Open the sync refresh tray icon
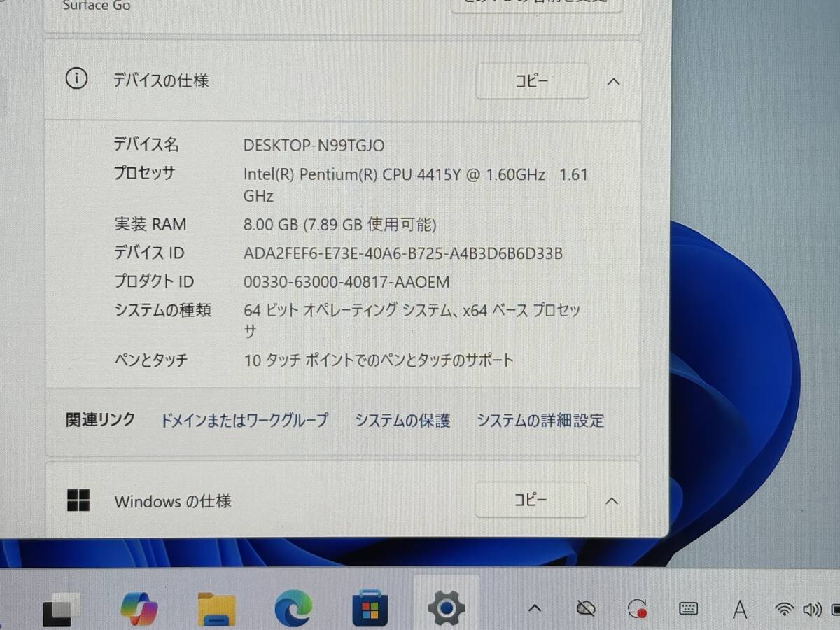 click(x=637, y=608)
